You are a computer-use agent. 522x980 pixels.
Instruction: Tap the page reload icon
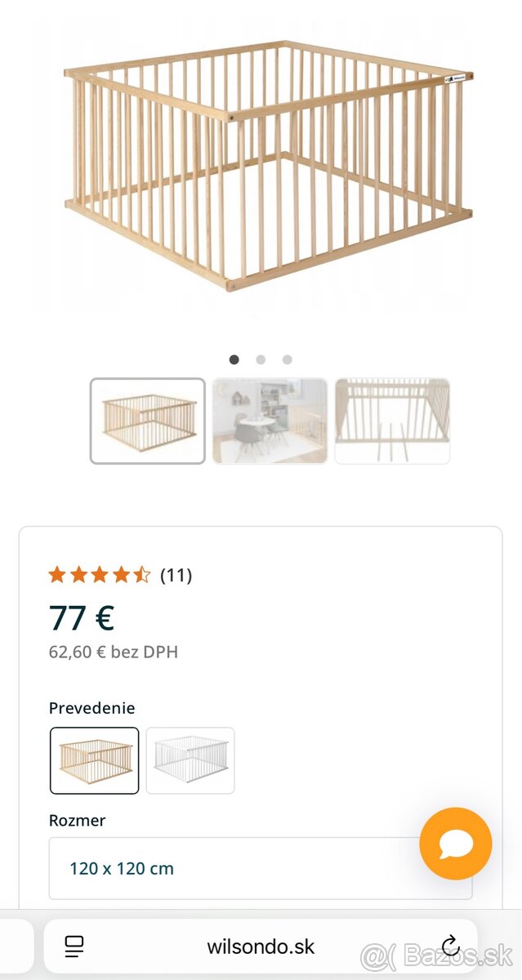coord(450,947)
